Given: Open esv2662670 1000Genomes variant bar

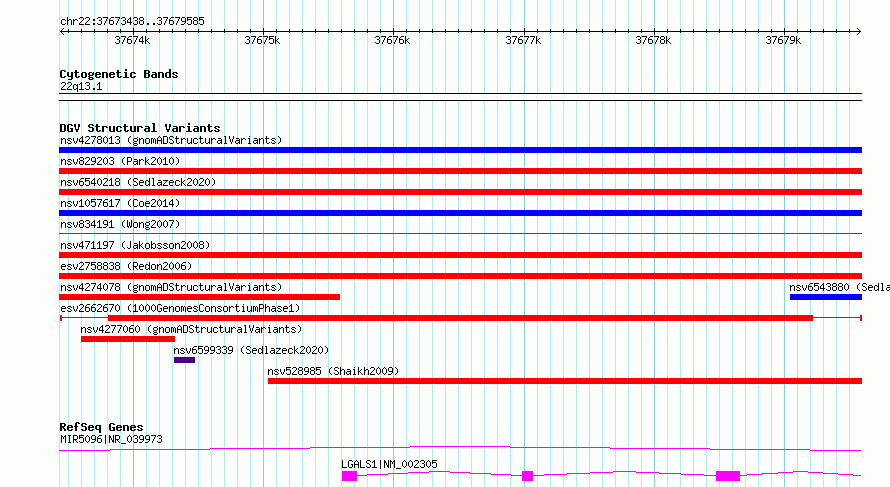Looking at the screenshot, I should [x=460, y=318].
